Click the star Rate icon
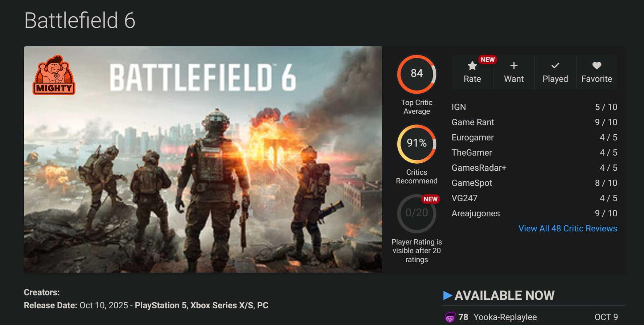The height and width of the screenshot is (325, 644). tap(472, 66)
